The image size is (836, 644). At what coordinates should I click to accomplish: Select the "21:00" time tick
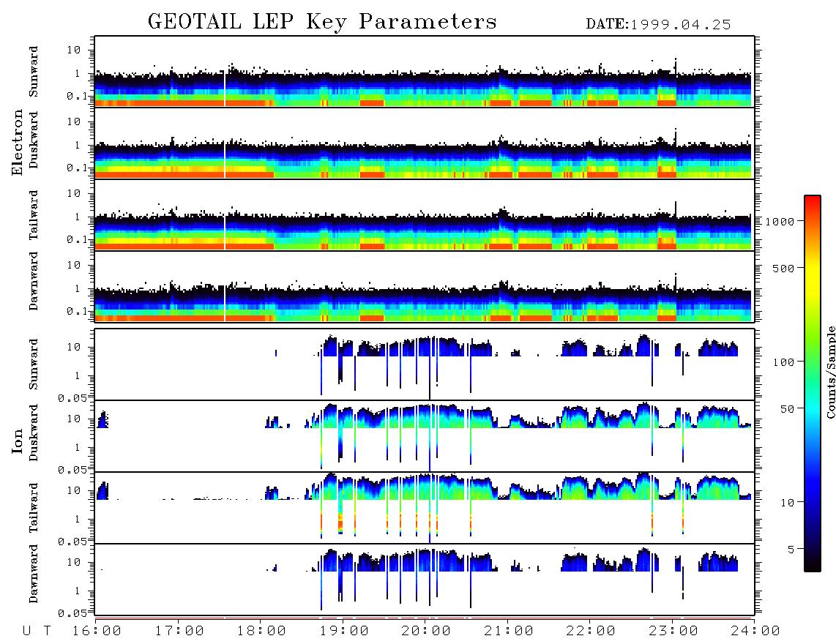click(x=510, y=631)
